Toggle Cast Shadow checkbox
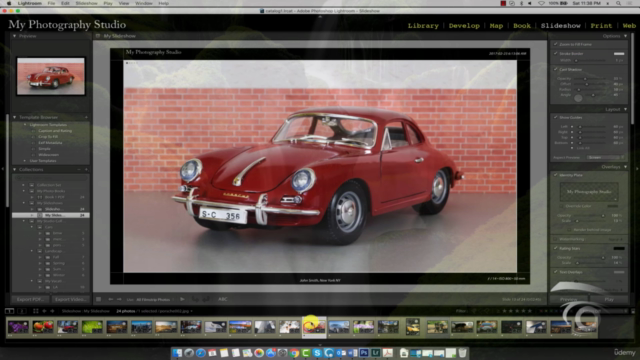 556,69
